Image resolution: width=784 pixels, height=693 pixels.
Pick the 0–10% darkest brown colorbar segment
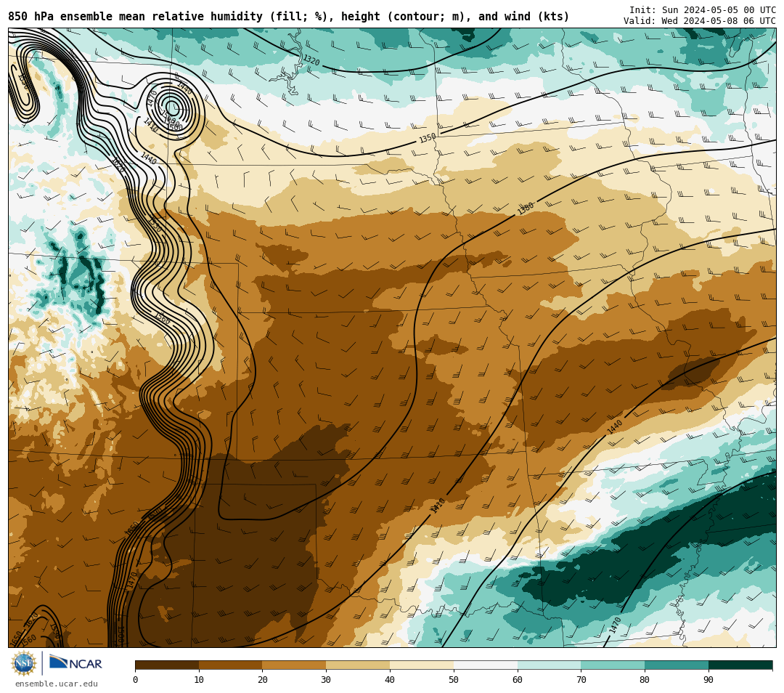click(167, 665)
